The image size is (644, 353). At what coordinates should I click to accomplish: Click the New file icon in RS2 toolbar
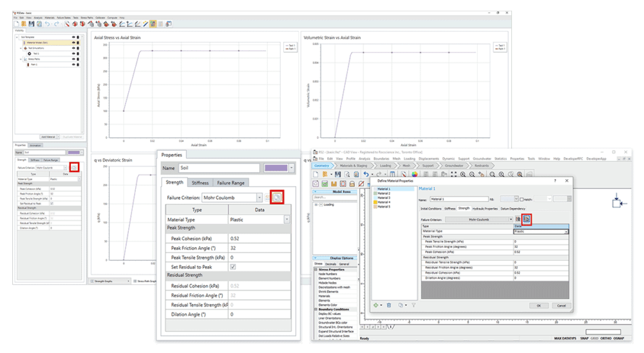317,175
